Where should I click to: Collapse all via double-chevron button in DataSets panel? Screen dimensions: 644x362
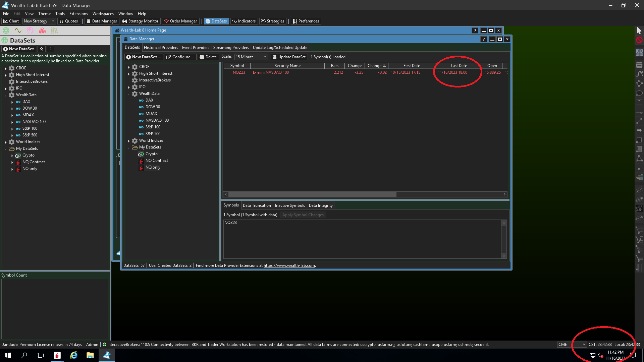click(x=42, y=49)
